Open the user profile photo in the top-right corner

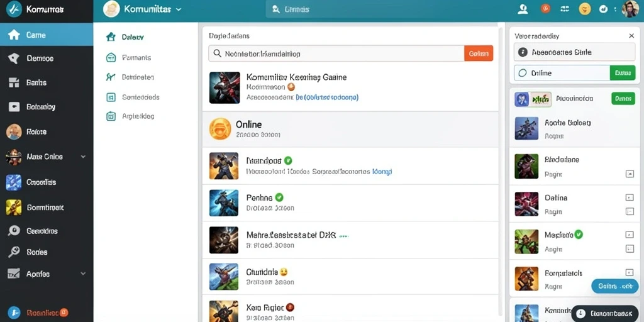point(630,9)
